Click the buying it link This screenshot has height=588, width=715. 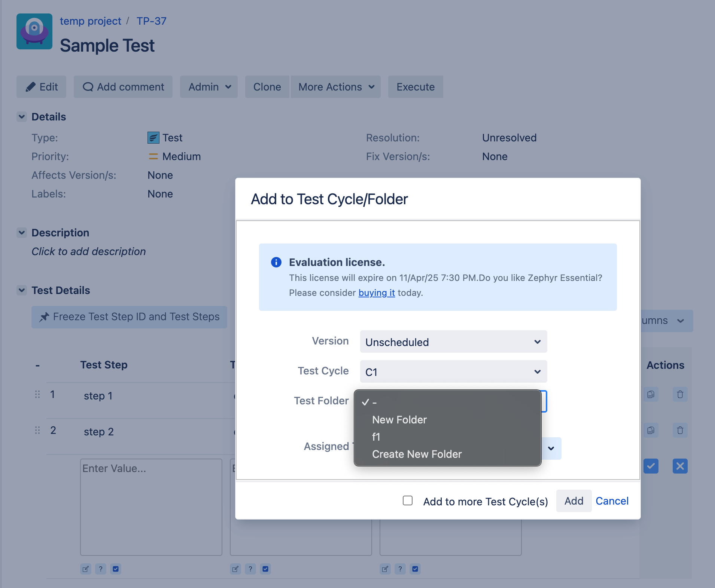[x=376, y=293]
